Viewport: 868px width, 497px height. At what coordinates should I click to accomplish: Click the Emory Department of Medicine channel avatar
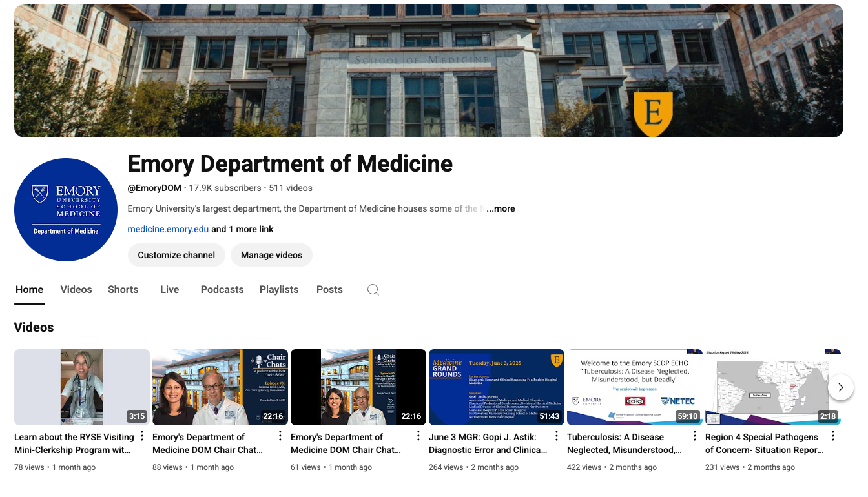[65, 209]
